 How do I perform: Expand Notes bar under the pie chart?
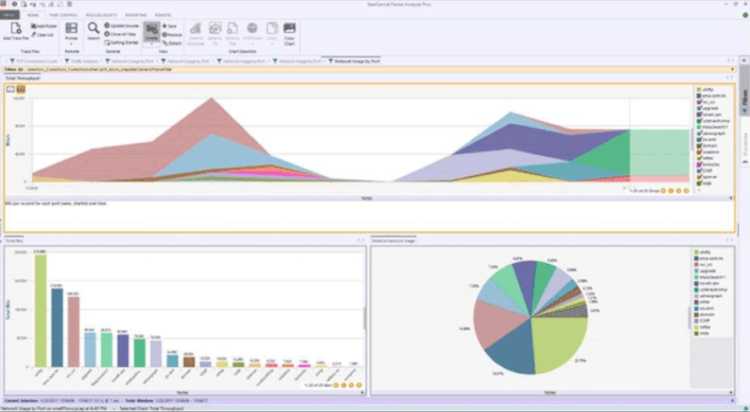(550, 392)
